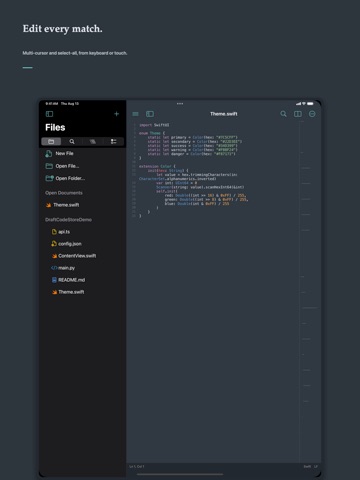The height and width of the screenshot is (480, 360).
Task: Click the import SwiftUI code line
Action: pyautogui.click(x=154, y=125)
